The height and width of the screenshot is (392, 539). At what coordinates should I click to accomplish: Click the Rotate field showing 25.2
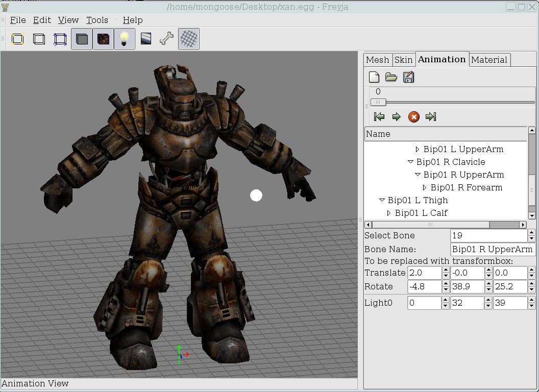coord(510,287)
